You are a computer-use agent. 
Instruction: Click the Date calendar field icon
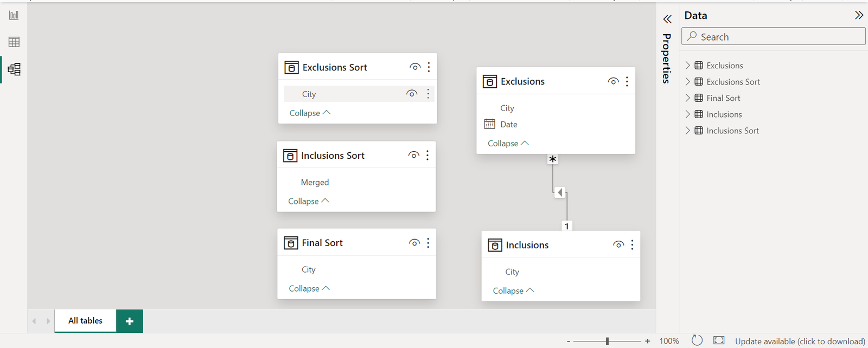pos(489,124)
